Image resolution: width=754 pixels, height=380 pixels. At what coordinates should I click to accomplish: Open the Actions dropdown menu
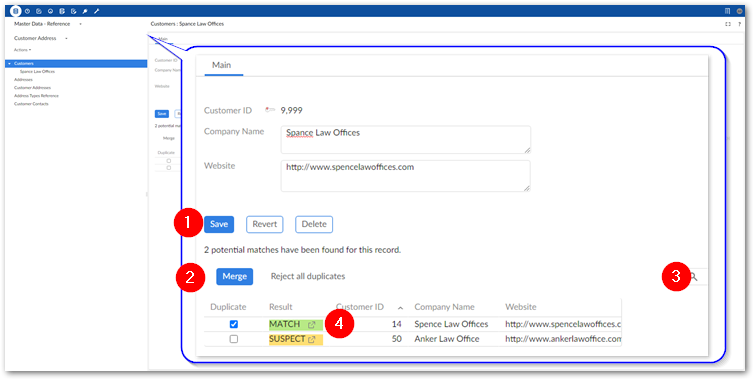(x=22, y=50)
